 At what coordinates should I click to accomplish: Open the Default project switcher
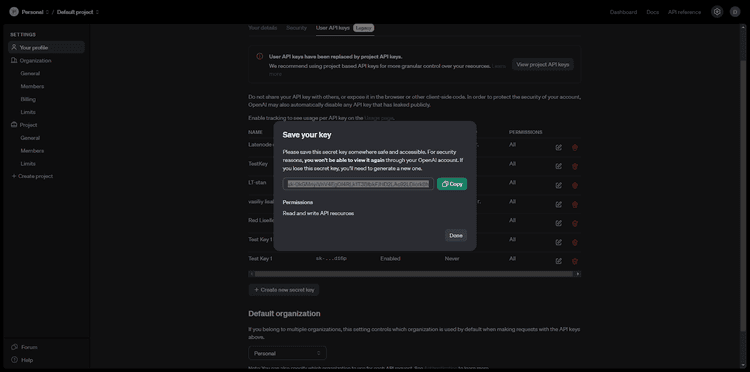(x=78, y=12)
